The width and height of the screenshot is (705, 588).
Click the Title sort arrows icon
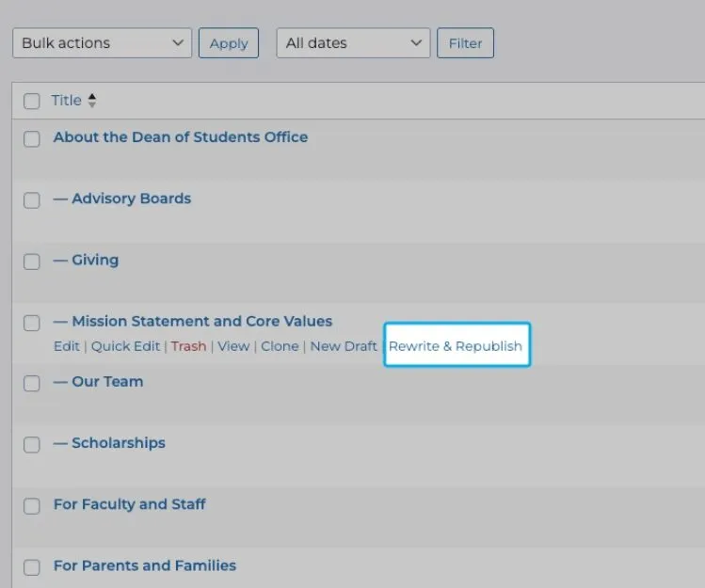click(x=92, y=101)
